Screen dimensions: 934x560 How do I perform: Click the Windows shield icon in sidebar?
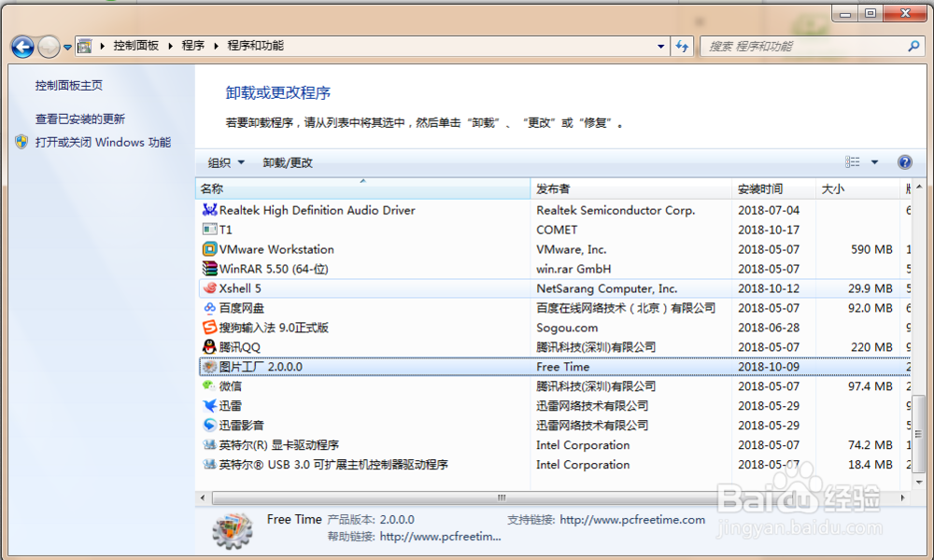pyautogui.click(x=21, y=142)
